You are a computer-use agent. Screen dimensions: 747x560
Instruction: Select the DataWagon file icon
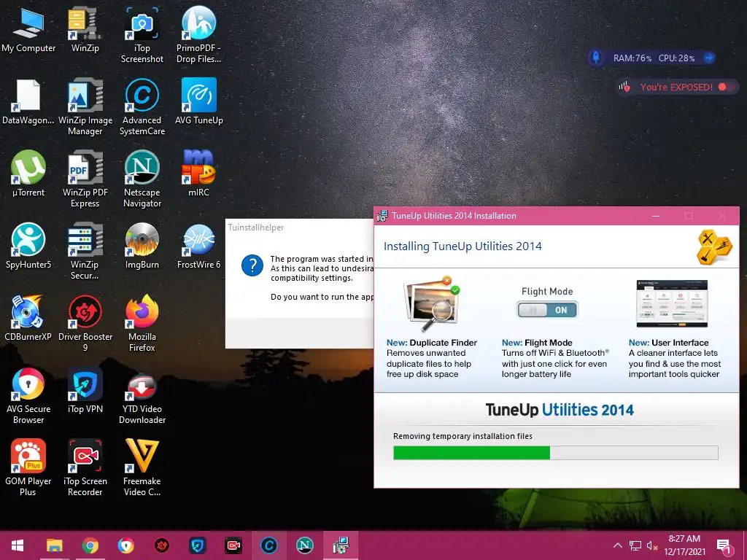click(28, 102)
